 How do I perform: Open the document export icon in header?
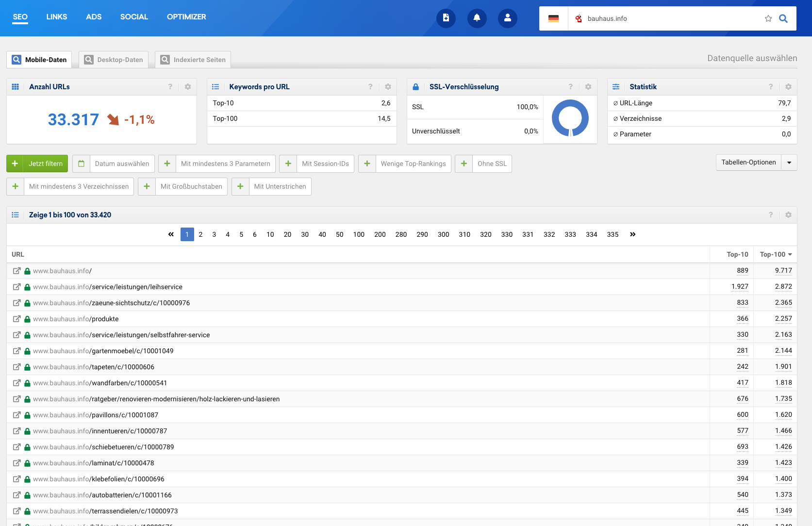click(446, 18)
